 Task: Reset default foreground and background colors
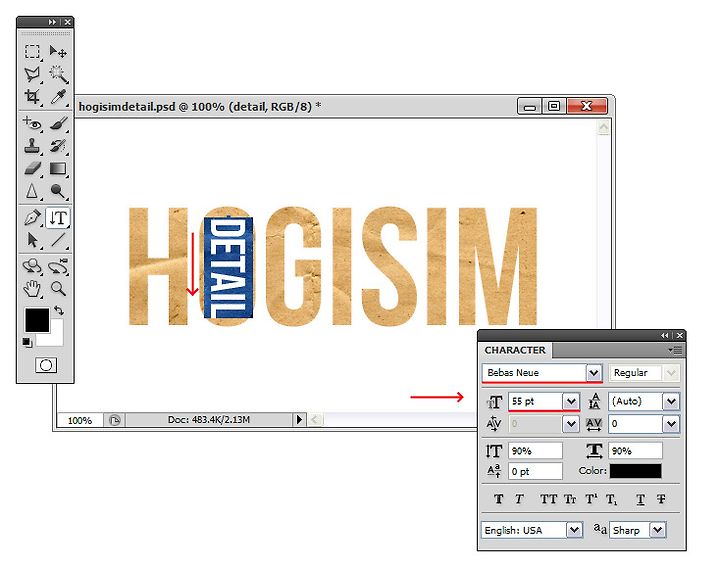click(27, 342)
